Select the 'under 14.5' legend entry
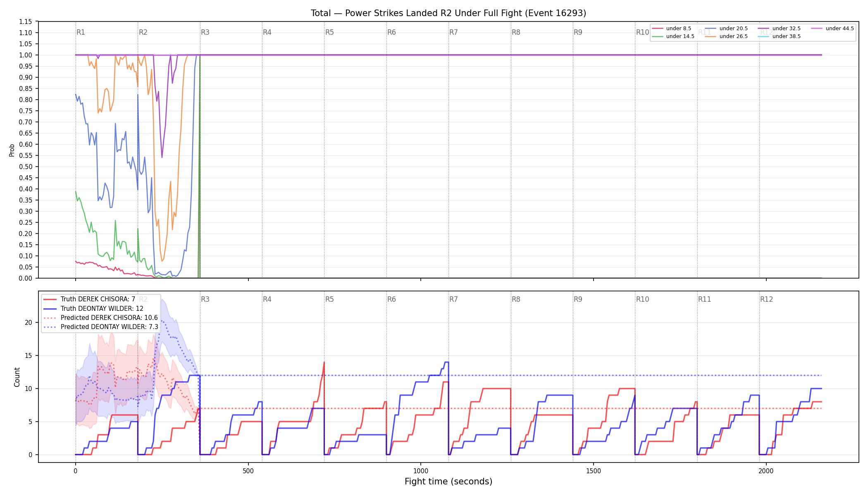The image size is (868, 496). [673, 36]
